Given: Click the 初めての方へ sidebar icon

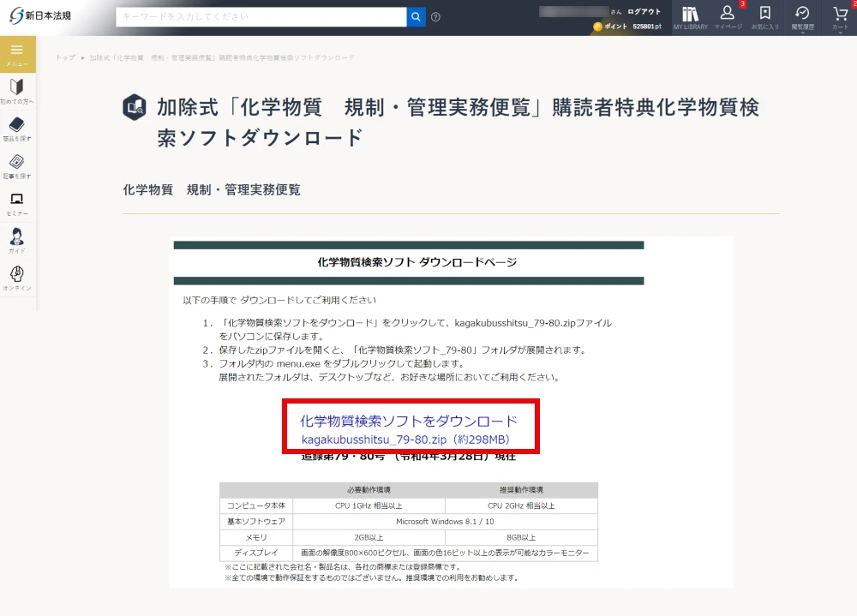Looking at the screenshot, I should pos(17,91).
